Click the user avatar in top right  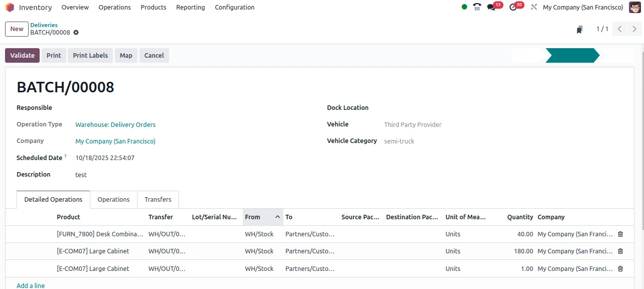(634, 8)
